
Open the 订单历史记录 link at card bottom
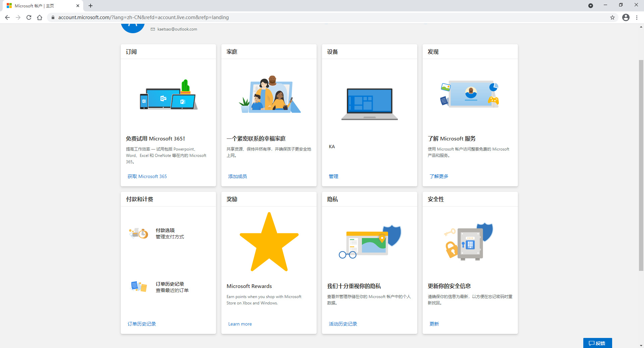click(x=142, y=324)
